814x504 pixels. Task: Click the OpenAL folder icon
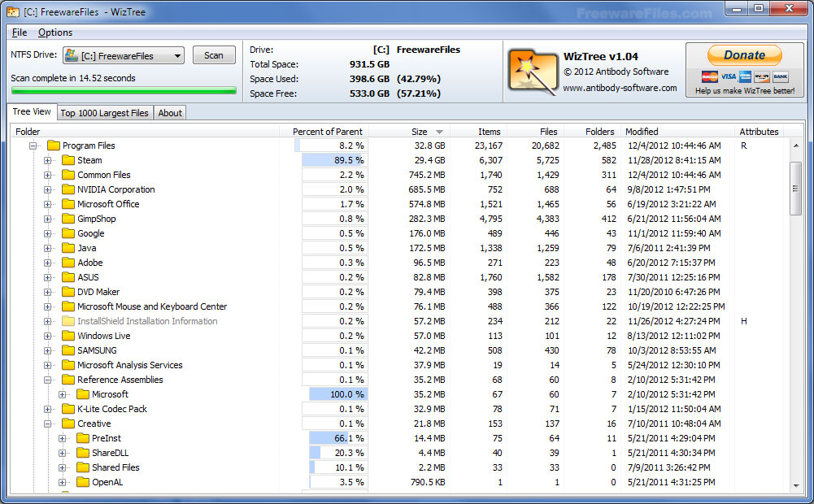tap(83, 482)
